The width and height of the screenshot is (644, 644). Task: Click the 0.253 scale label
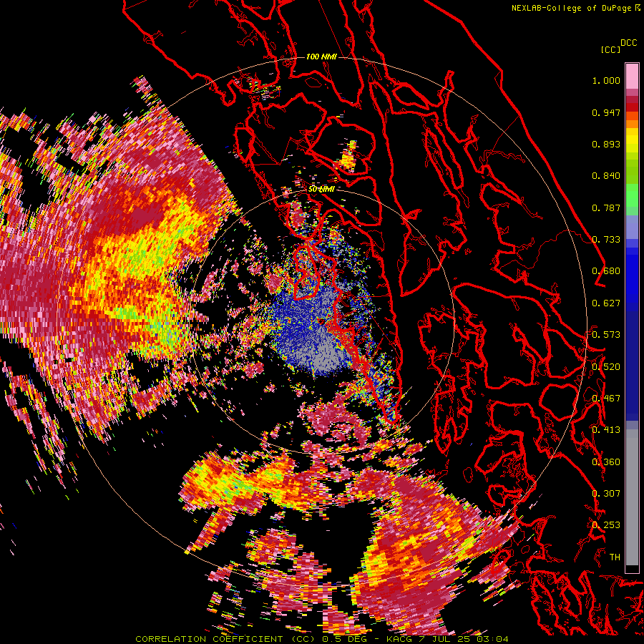[x=606, y=525]
